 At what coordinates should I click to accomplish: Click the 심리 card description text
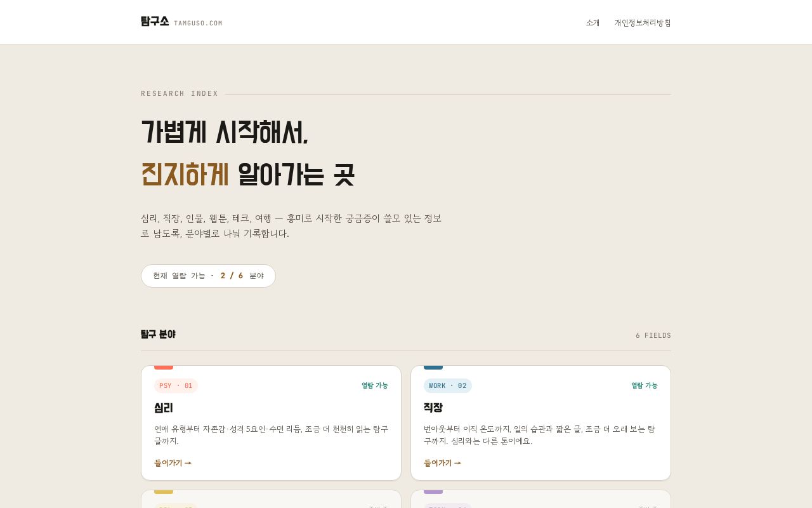click(x=271, y=435)
